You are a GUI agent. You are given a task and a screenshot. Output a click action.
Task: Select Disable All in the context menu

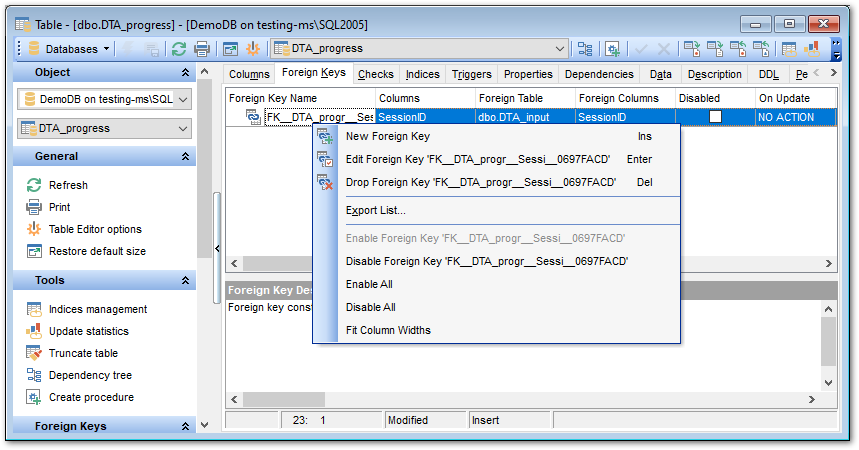(x=370, y=307)
